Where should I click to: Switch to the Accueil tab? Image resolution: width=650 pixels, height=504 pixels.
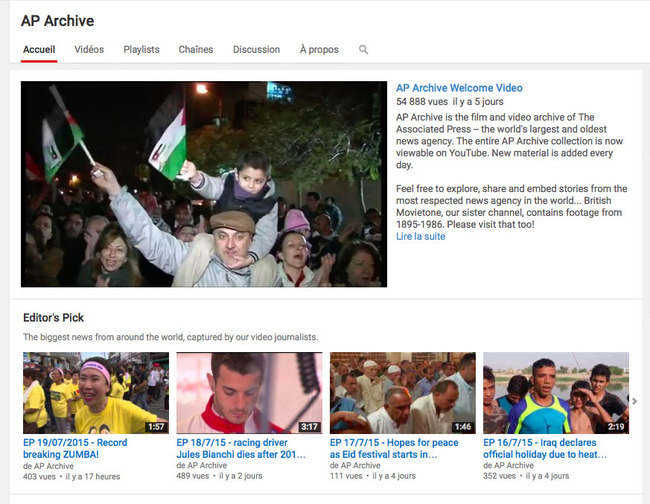click(x=39, y=49)
